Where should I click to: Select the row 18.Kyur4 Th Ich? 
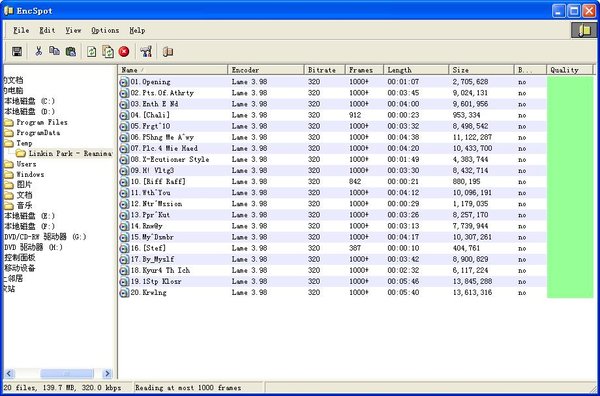point(332,271)
